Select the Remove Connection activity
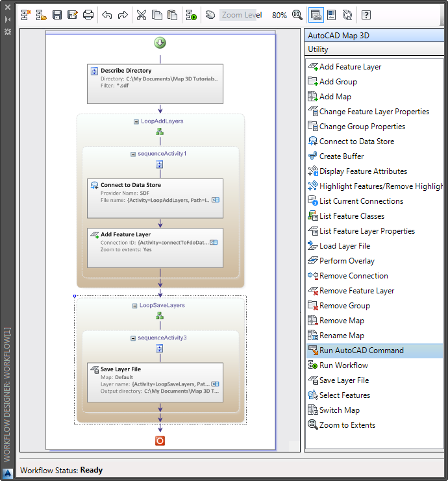Screen dimensions: 448x481 pos(375,276)
